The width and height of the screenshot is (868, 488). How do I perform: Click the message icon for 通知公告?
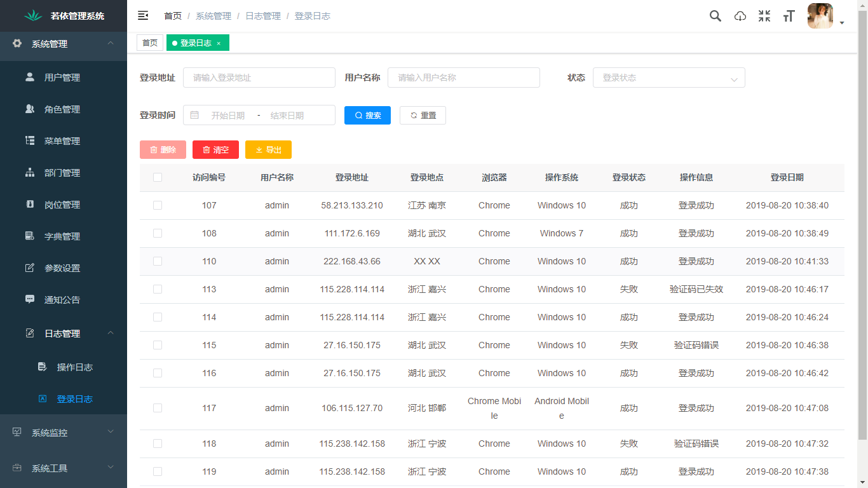pos(30,299)
